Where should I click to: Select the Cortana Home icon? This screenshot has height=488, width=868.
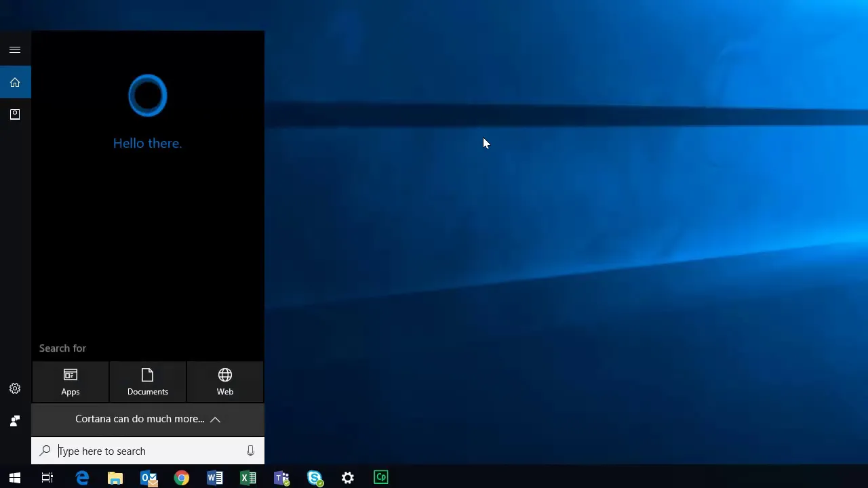[15, 82]
